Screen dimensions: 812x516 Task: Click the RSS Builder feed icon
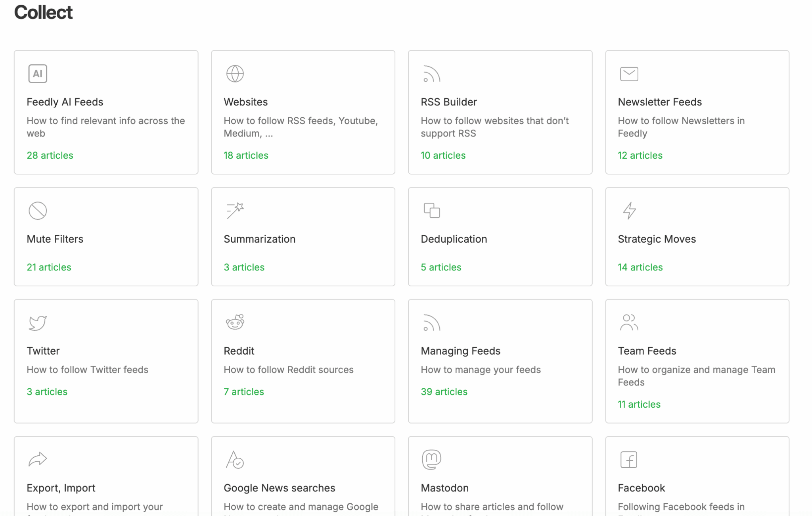point(431,74)
